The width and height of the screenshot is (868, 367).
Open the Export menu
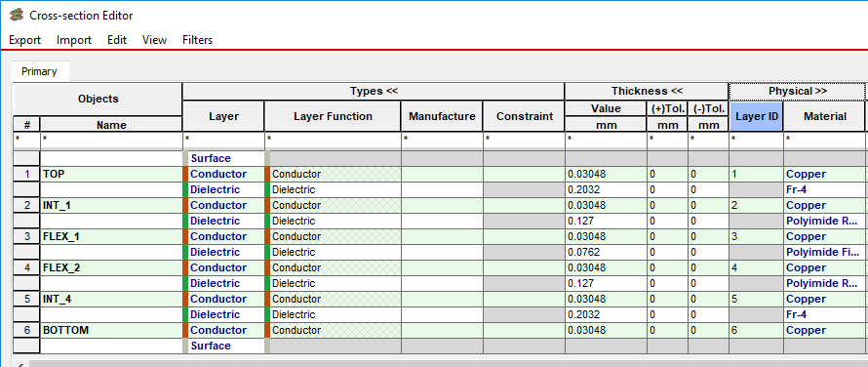pos(25,40)
